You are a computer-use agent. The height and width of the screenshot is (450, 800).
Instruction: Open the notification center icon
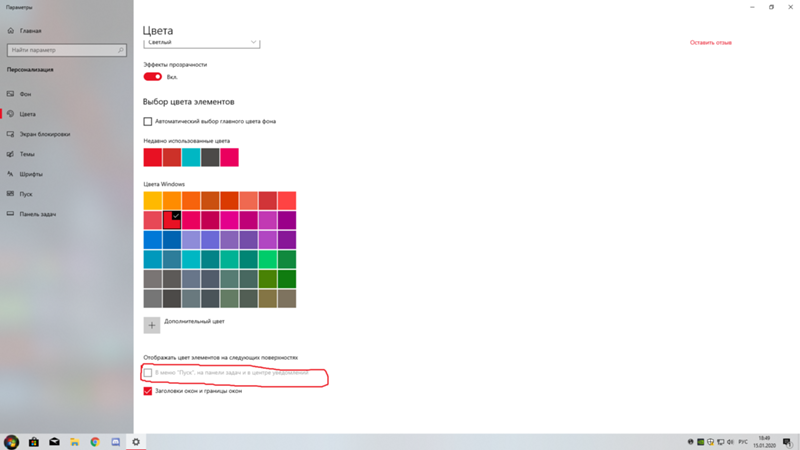pyautogui.click(x=788, y=442)
